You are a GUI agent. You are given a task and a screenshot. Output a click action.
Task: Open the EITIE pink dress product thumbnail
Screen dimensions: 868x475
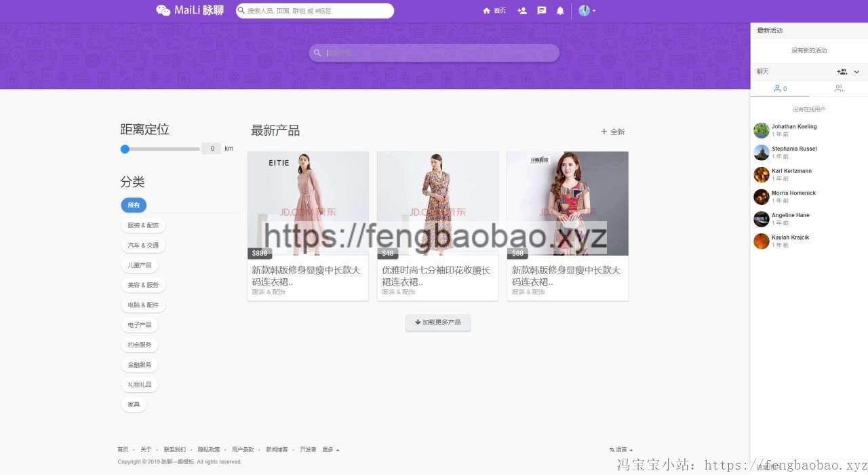point(308,204)
